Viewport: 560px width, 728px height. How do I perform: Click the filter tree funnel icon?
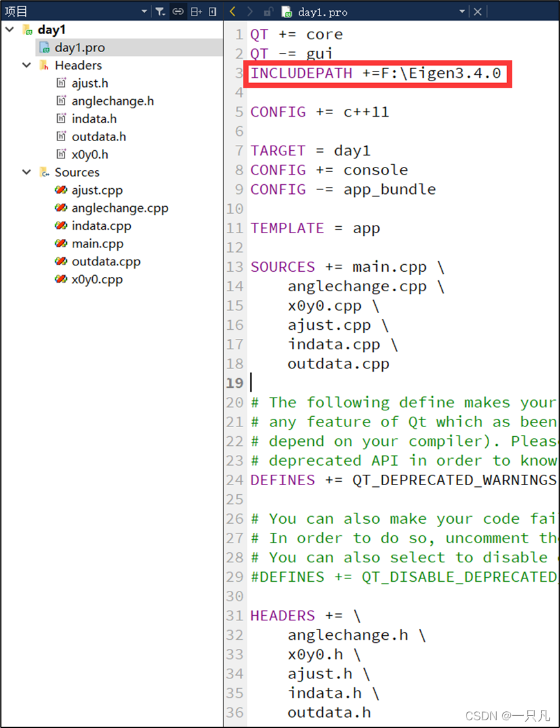pyautogui.click(x=160, y=12)
